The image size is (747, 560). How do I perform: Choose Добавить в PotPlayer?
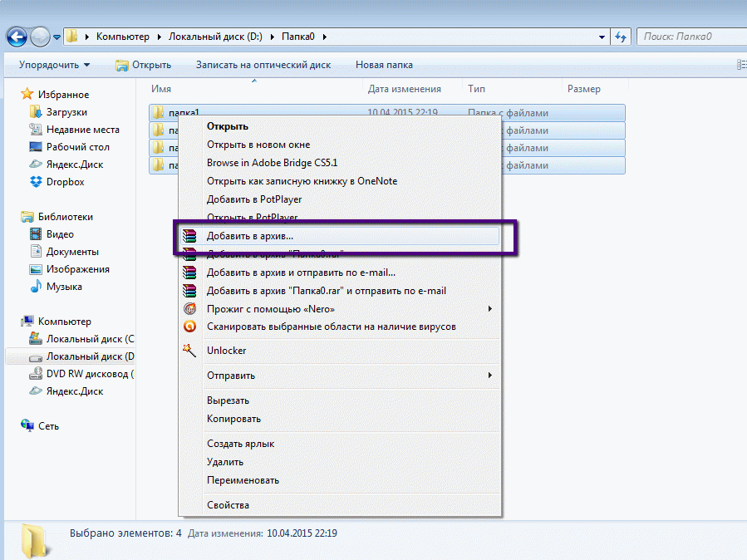[x=254, y=199]
